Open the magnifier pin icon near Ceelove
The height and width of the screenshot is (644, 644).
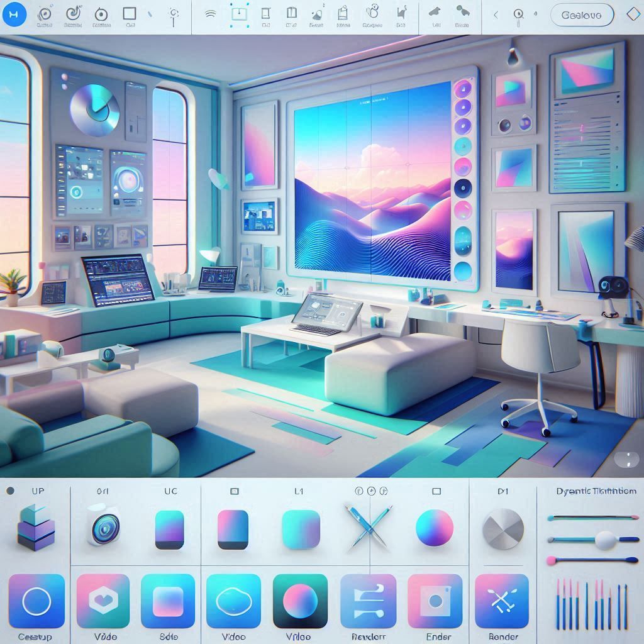518,16
